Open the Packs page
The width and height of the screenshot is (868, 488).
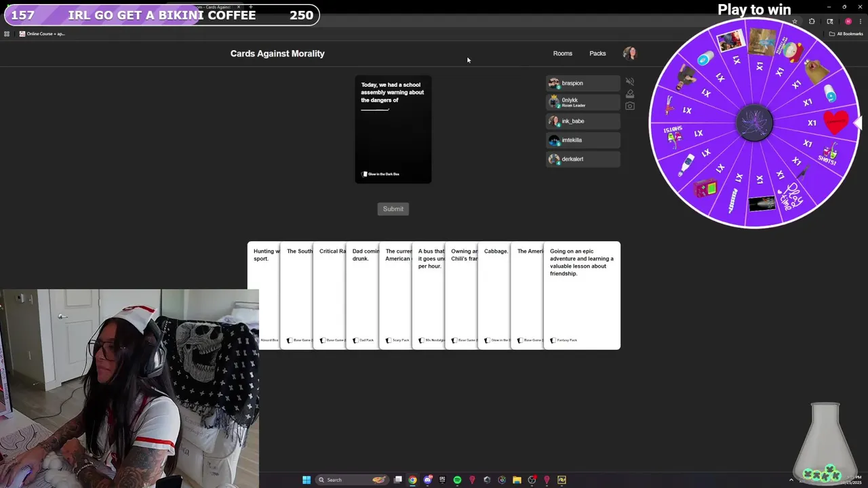[x=597, y=54]
